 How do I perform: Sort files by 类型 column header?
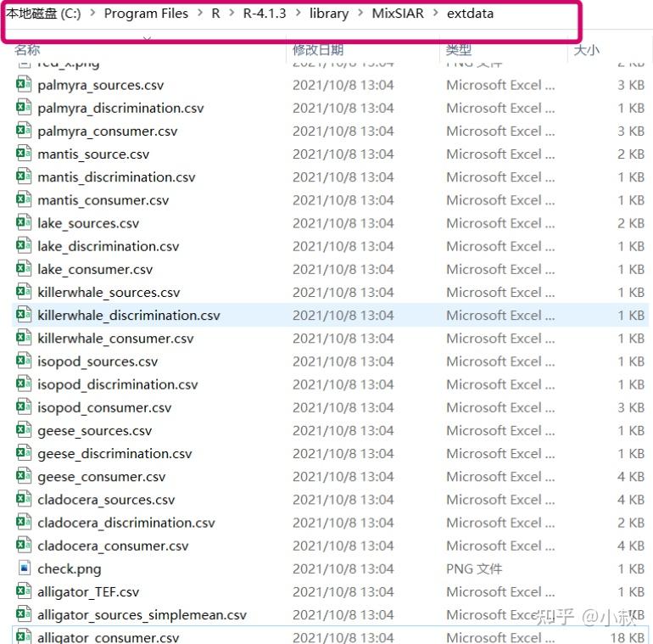459,50
